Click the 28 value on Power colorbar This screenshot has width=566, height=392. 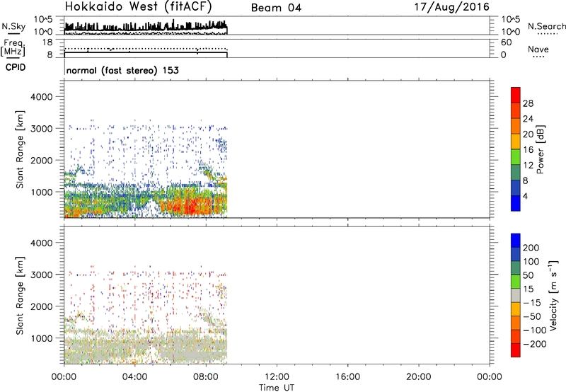[x=528, y=103]
